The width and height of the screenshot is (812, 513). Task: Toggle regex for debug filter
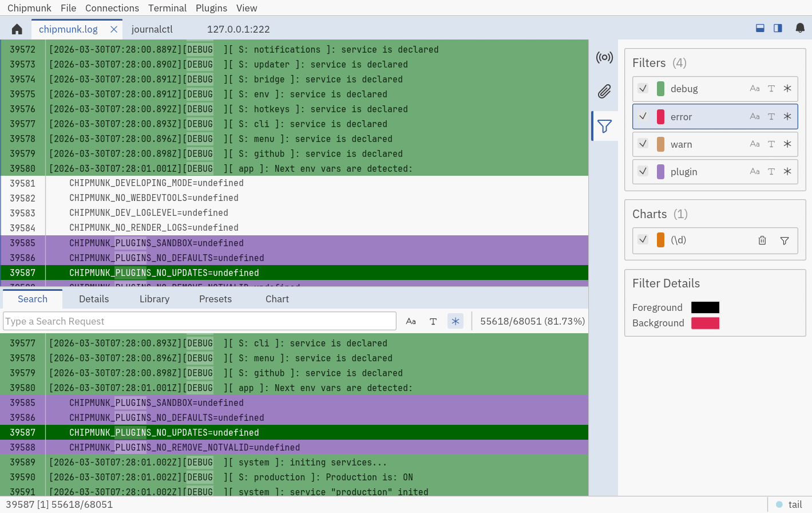(787, 89)
